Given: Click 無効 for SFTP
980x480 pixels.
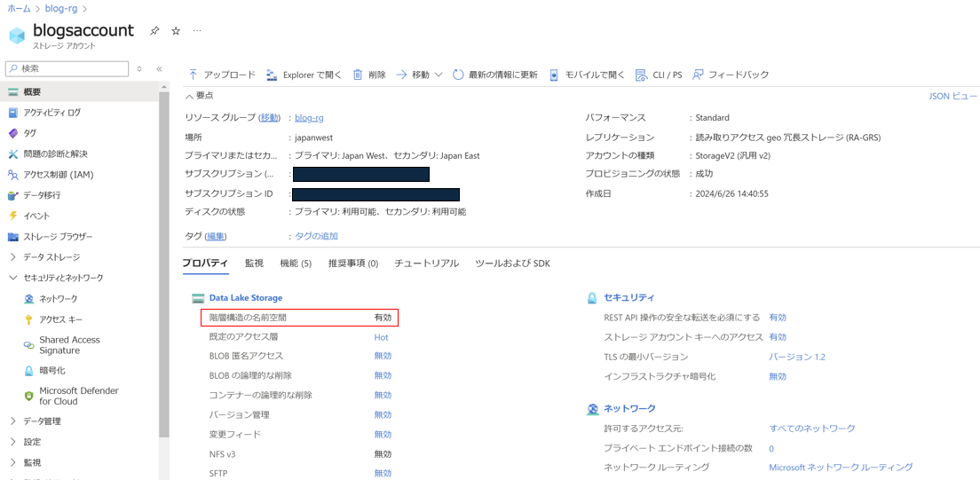Looking at the screenshot, I should 383,473.
